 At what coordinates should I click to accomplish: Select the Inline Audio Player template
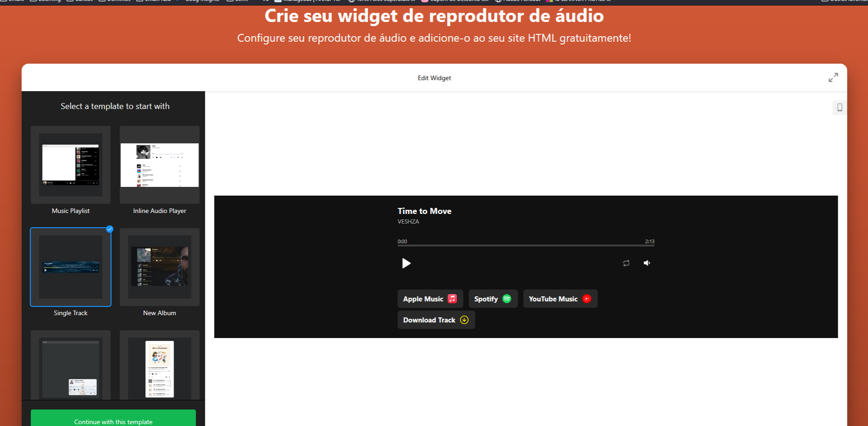tap(160, 165)
